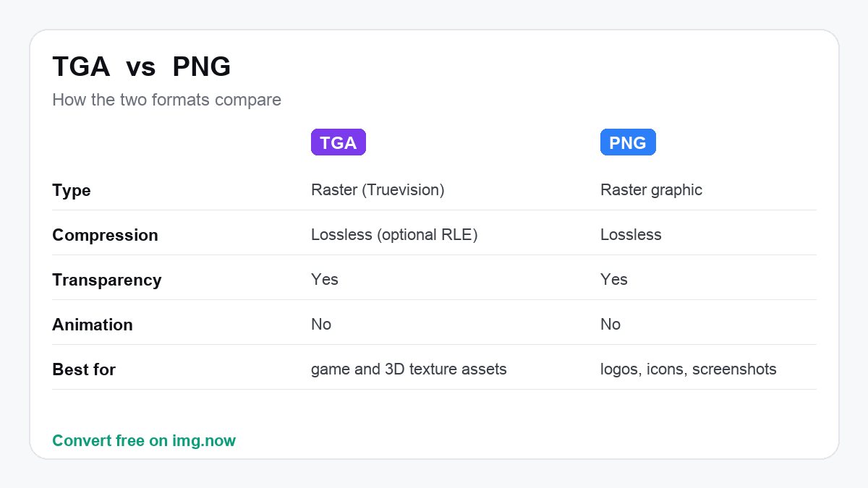Select 'Raster (Truevision)' cell text
The image size is (868, 488).
click(378, 190)
